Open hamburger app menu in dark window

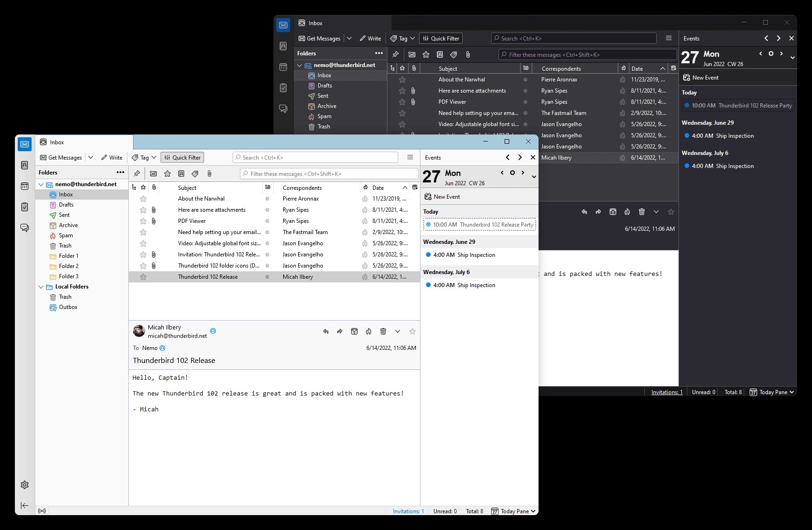coord(669,38)
